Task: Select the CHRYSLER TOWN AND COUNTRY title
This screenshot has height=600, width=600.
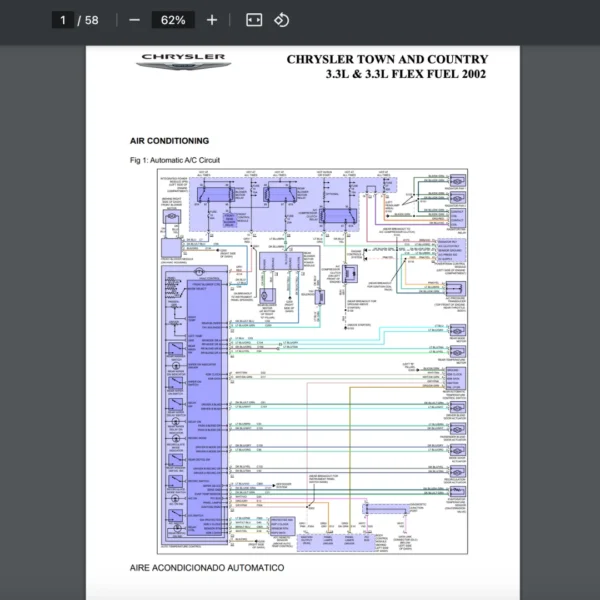Action: 387,60
